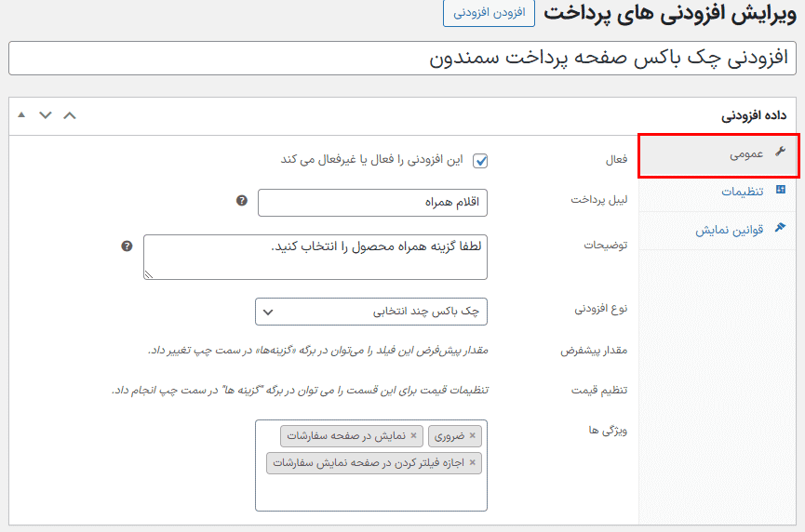Screen dimensions: 805x532
Task: Click the نوع افزودنی label
Action: pyautogui.click(x=600, y=309)
